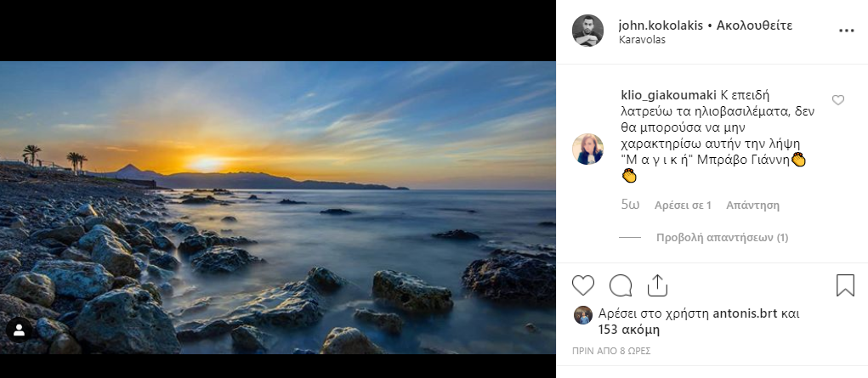
Task: Show tagged people icon on the photo
Action: 18,330
